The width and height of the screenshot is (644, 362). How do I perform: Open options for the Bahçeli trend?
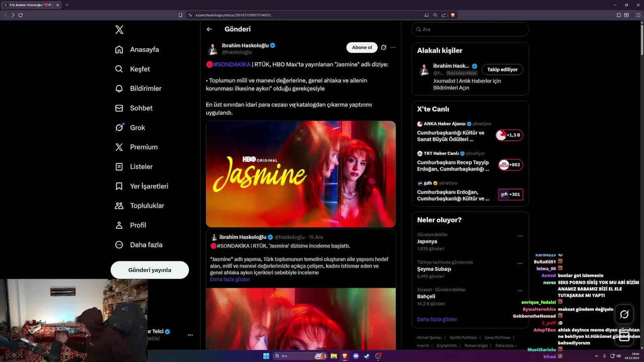pyautogui.click(x=520, y=291)
